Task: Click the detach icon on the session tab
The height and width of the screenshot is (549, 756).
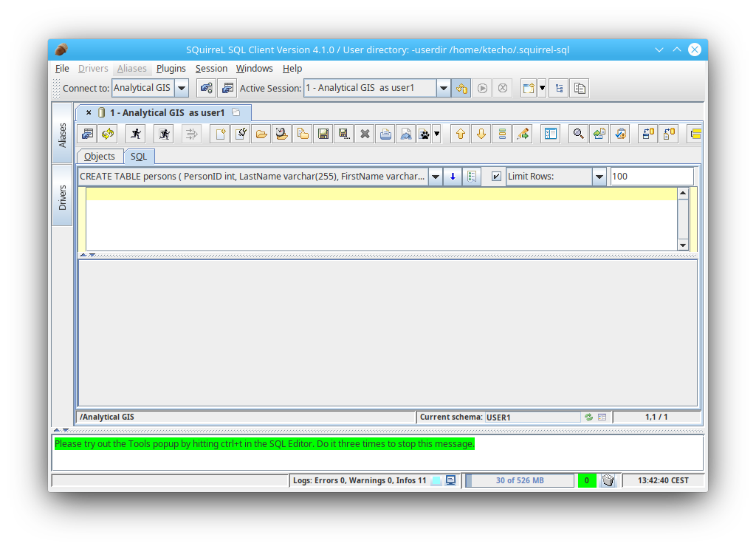Action: pos(236,112)
